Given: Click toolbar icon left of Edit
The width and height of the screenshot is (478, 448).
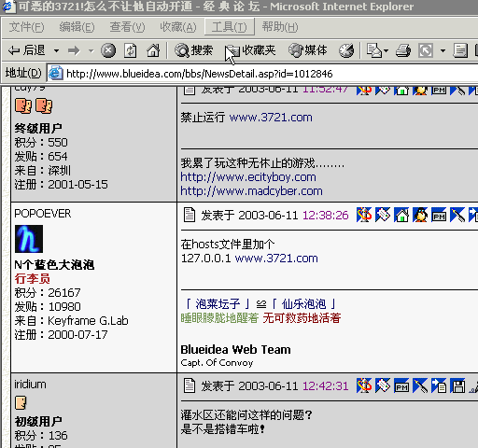Looking at the screenshot, I should tap(426, 50).
